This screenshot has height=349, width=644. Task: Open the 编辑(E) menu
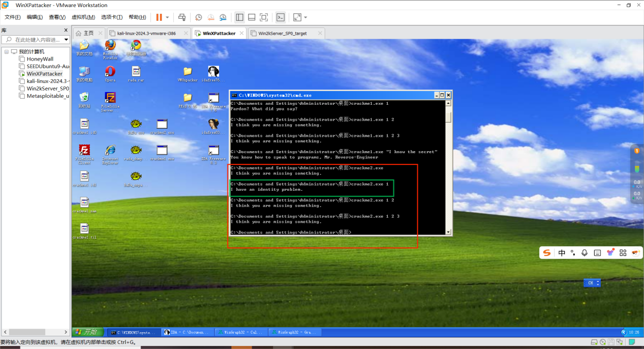[35, 17]
